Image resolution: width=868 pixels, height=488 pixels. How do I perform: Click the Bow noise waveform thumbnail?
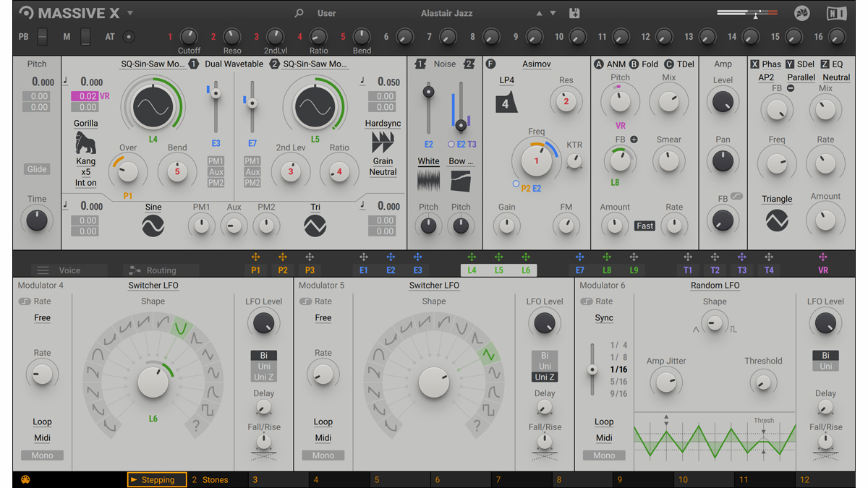(x=461, y=180)
